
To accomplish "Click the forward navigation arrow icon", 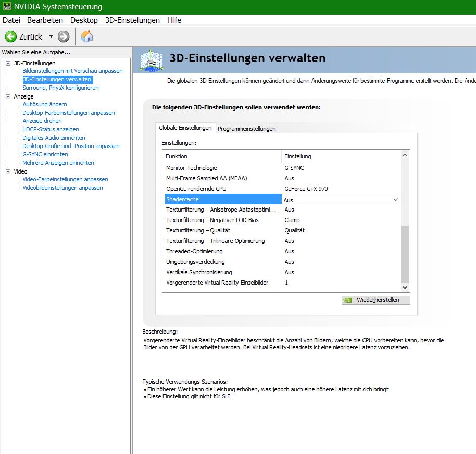I will (64, 37).
